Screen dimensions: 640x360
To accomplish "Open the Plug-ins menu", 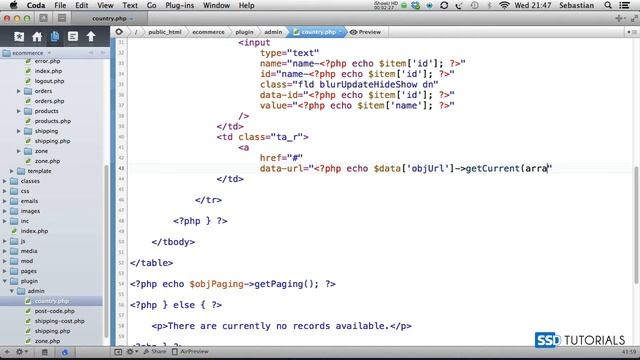I will tap(180, 5).
